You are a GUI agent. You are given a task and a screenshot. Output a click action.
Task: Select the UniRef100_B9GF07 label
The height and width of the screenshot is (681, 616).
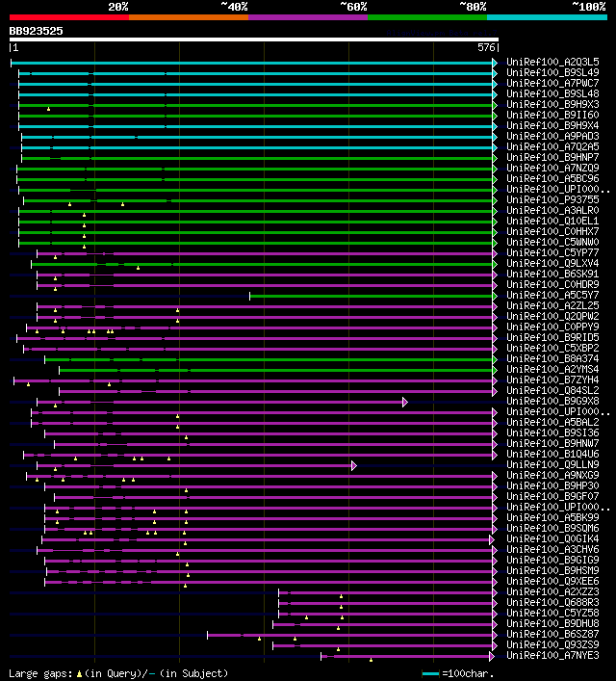(552, 496)
